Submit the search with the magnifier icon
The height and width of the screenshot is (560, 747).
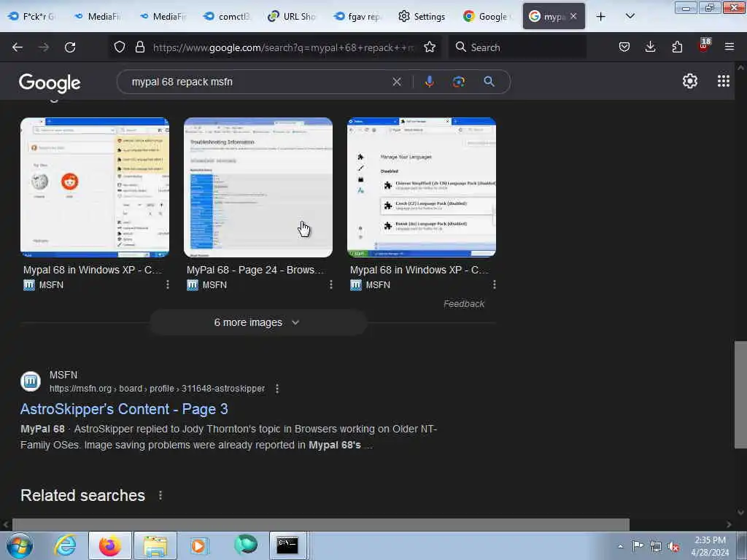tap(489, 82)
